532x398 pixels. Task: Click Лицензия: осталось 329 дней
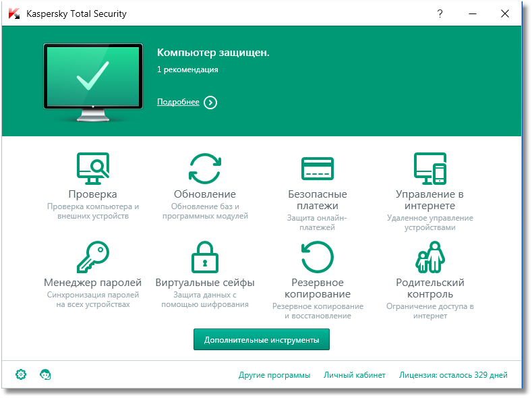[x=453, y=375]
